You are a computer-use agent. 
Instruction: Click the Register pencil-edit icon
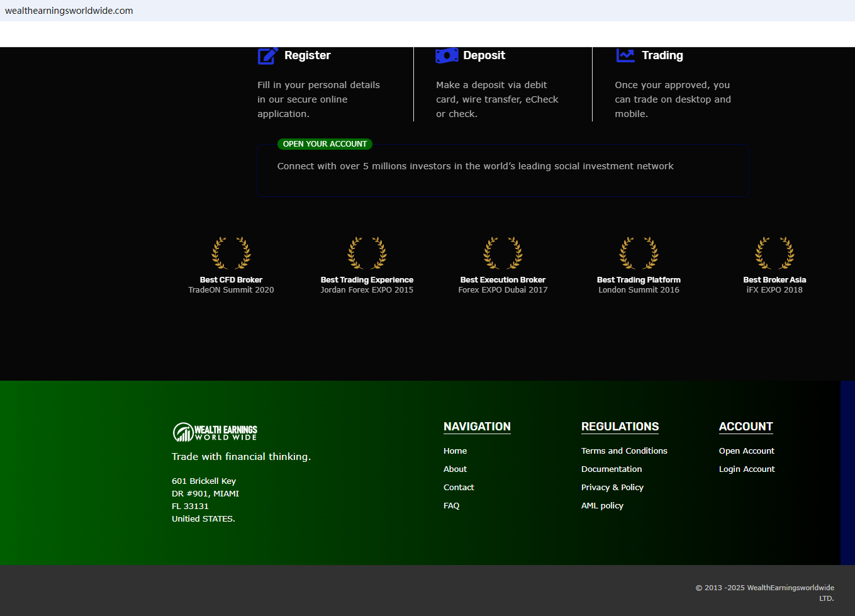[267, 56]
